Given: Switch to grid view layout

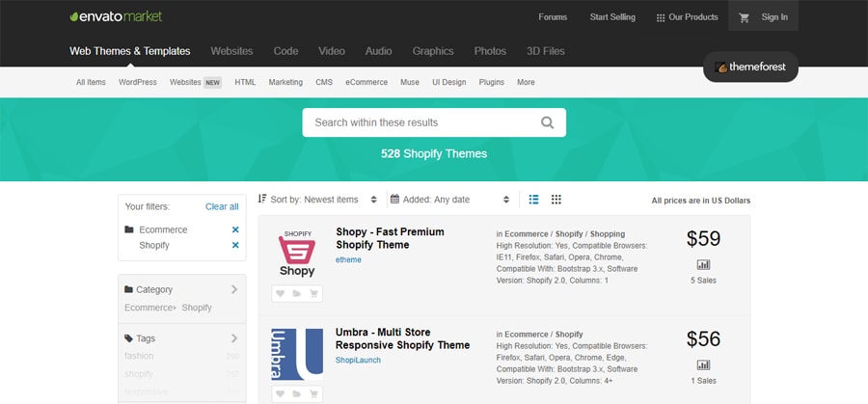Looking at the screenshot, I should [x=556, y=200].
